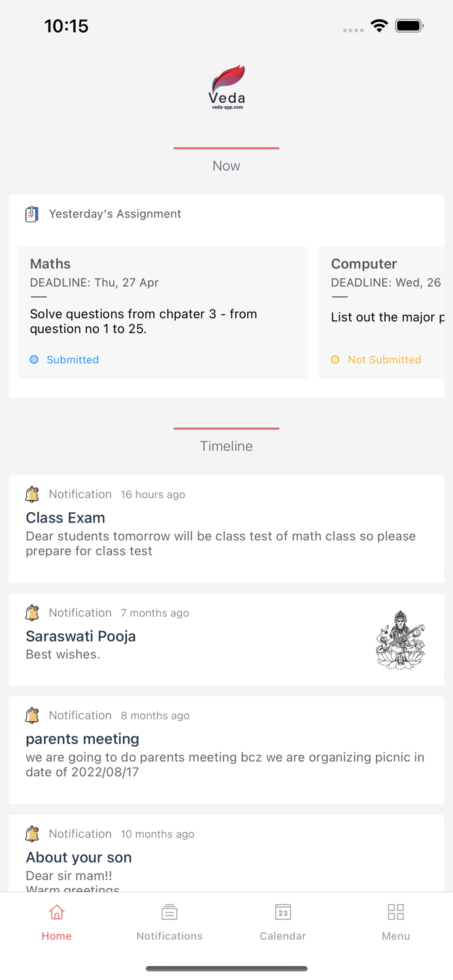The image size is (453, 980).
Task: Open the Class Exam notification
Action: 226,529
